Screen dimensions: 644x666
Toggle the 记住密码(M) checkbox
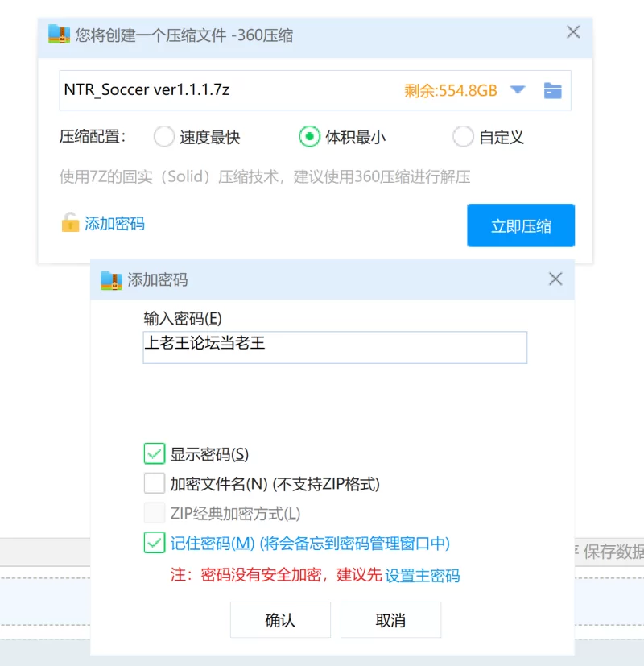tap(154, 543)
